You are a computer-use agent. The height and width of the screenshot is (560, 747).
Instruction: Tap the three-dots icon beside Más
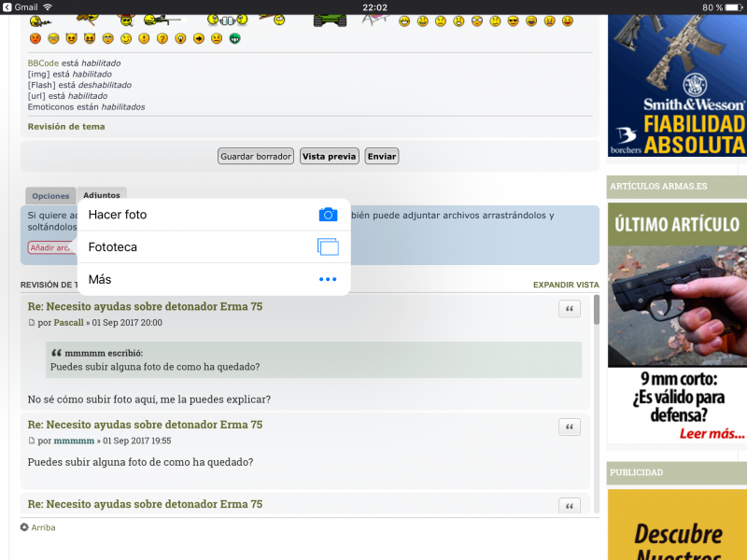tap(327, 279)
